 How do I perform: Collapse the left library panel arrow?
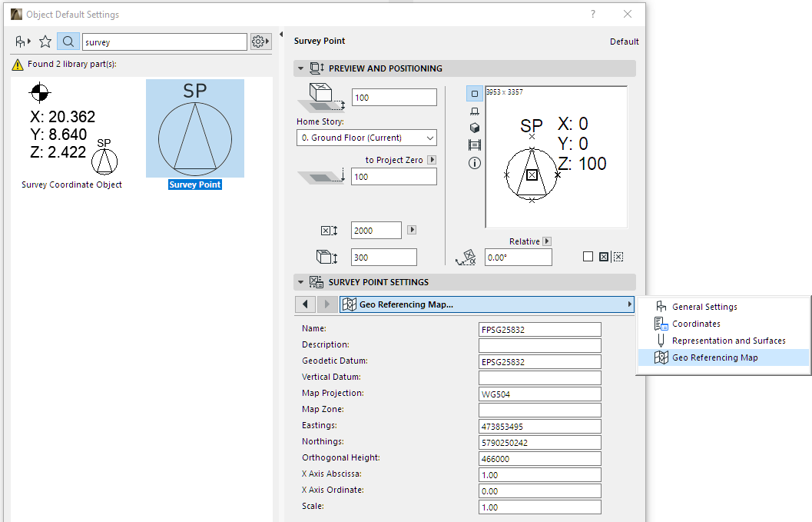pos(281,35)
